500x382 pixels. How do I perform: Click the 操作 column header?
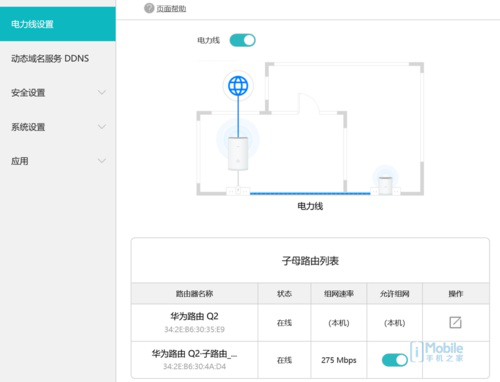point(456,294)
